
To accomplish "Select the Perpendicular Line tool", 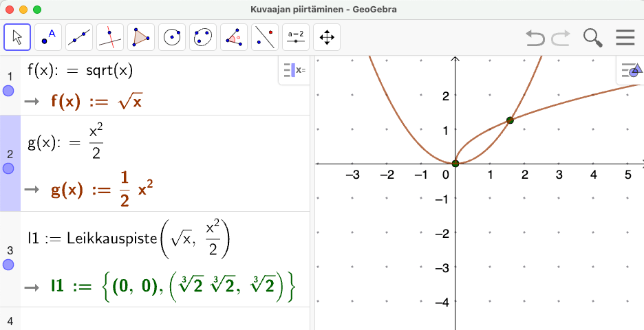I will 110,38.
